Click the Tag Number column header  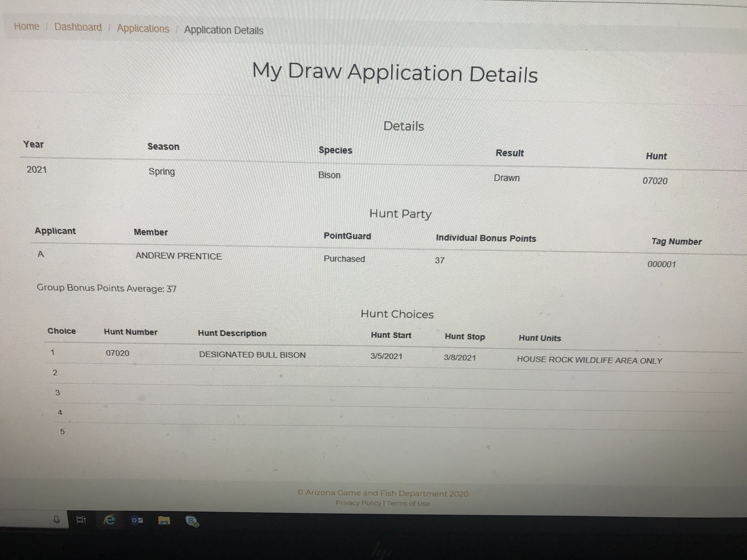click(x=676, y=242)
